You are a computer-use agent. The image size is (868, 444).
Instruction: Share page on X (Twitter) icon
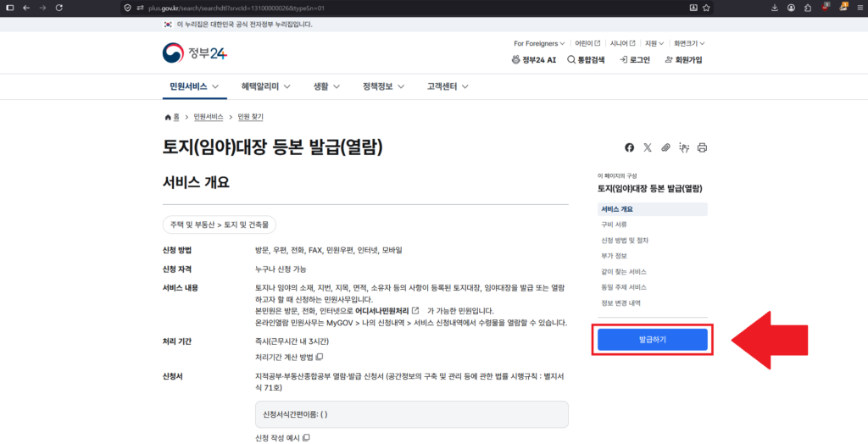(648, 147)
